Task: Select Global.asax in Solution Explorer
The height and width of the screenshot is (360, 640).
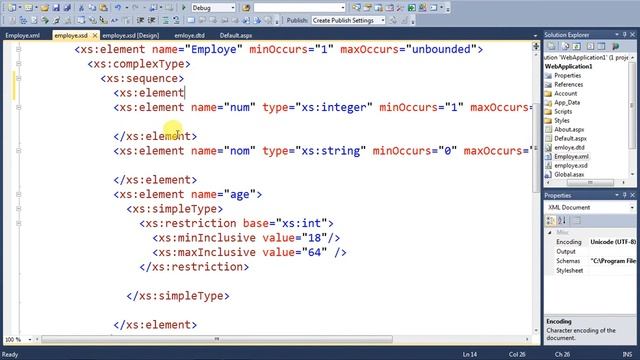Action: pyautogui.click(x=569, y=174)
